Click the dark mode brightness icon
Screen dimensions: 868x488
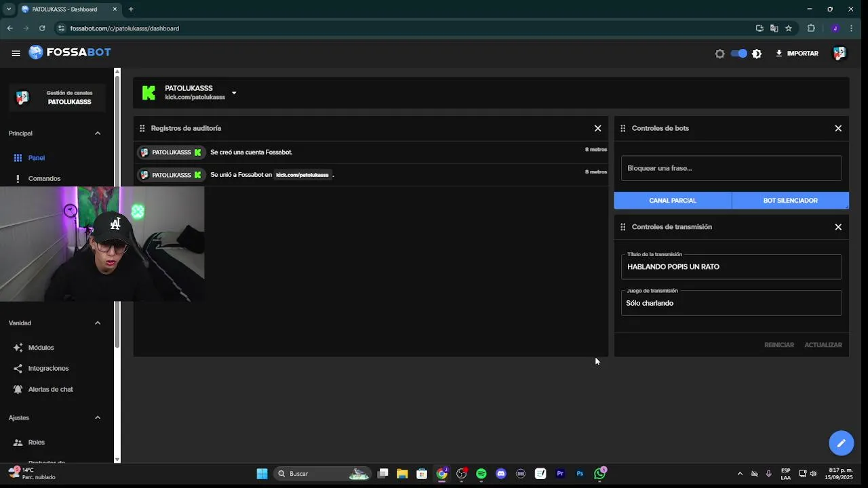pyautogui.click(x=757, y=54)
